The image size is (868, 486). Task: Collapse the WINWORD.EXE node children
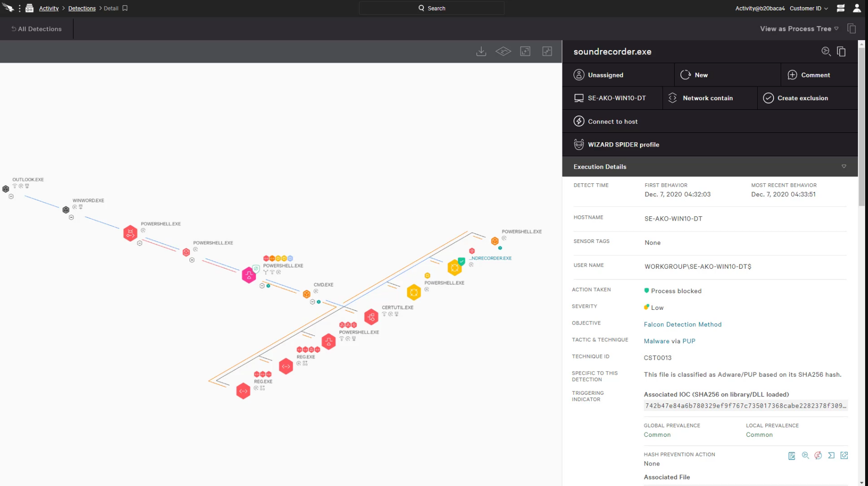pyautogui.click(x=71, y=218)
